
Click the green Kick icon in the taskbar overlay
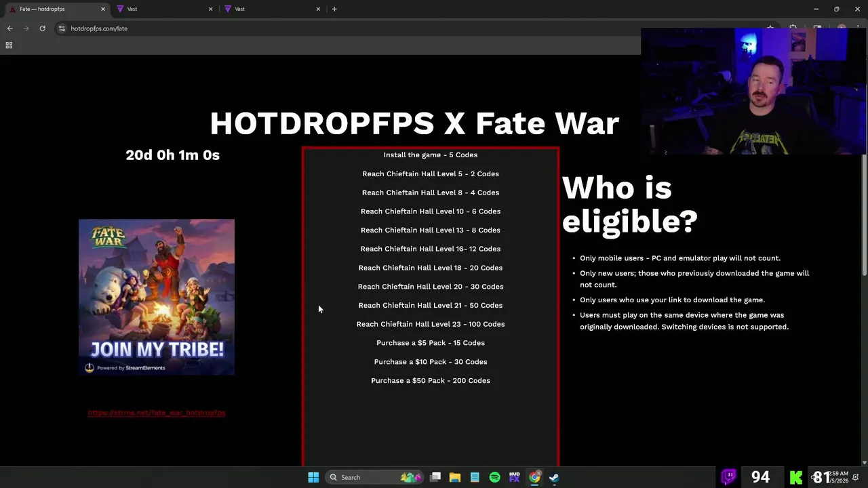click(796, 477)
